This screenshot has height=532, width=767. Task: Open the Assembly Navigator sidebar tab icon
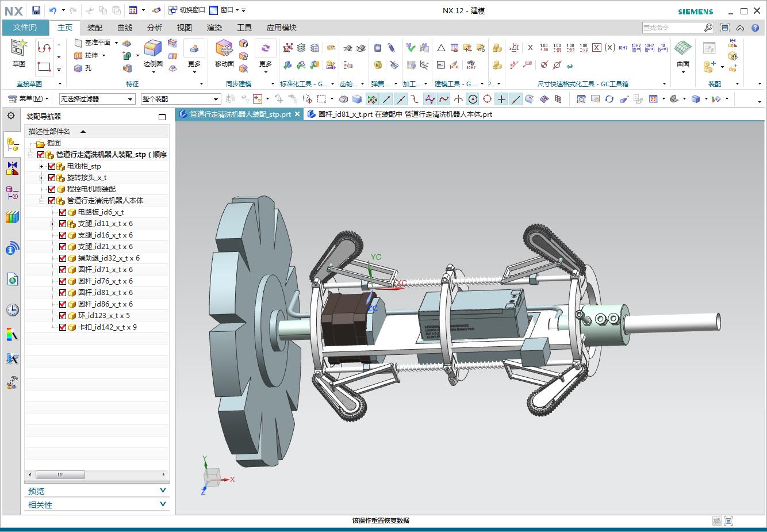point(12,144)
